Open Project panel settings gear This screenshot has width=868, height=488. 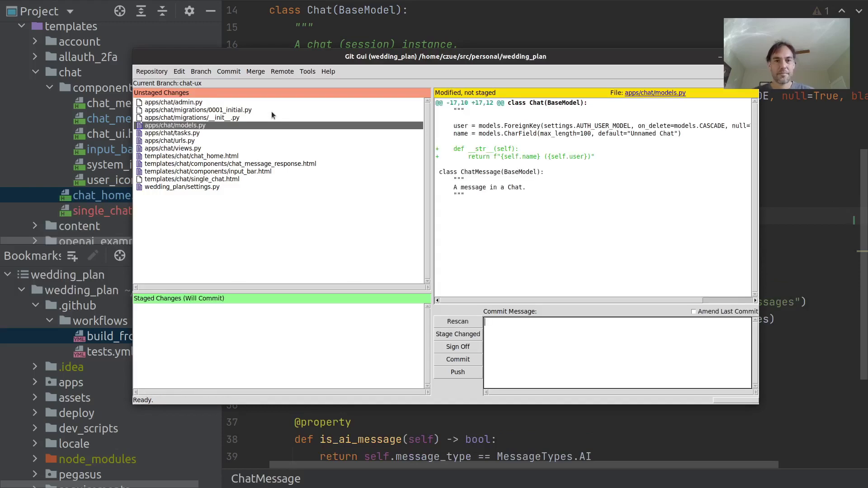point(189,11)
